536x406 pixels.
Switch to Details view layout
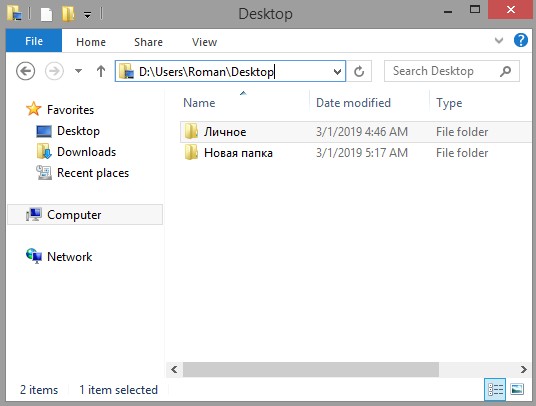pos(495,389)
